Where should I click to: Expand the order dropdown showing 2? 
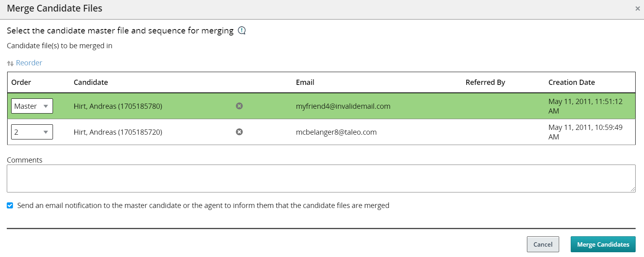pos(32,132)
